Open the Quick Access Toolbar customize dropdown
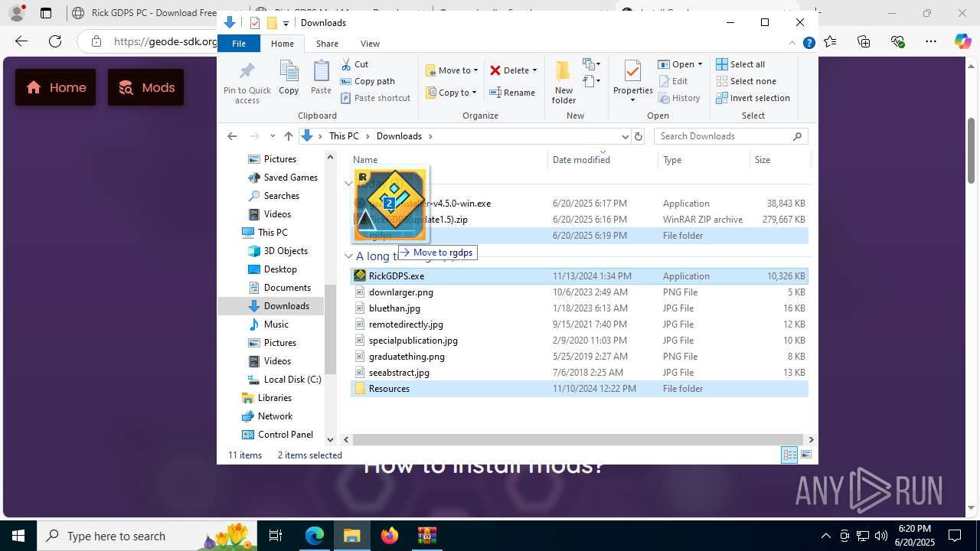Viewport: 980px width, 551px height. tap(286, 23)
